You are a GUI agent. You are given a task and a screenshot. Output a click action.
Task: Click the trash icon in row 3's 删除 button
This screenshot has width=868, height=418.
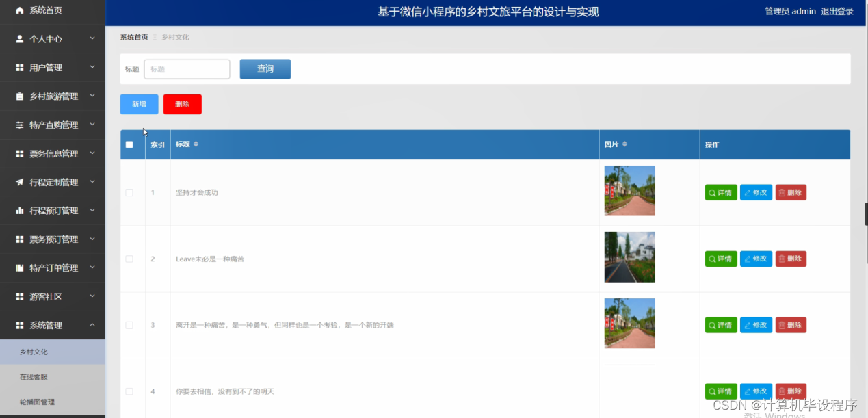coord(782,325)
